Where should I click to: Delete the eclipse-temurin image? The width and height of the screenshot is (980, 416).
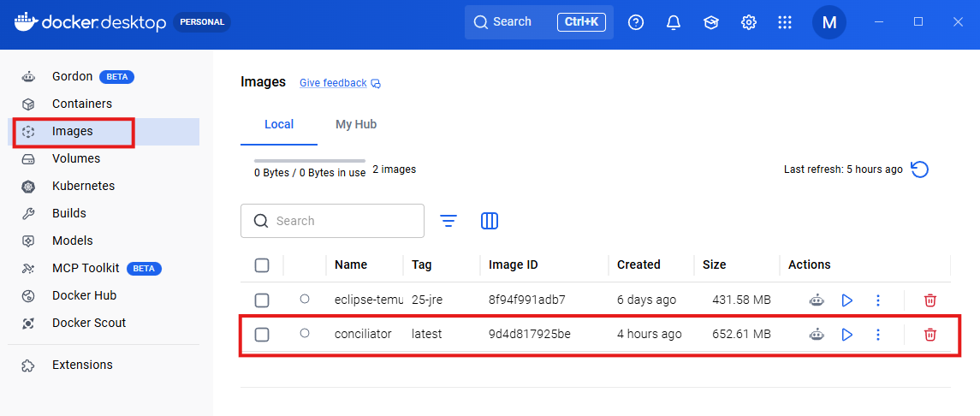930,300
